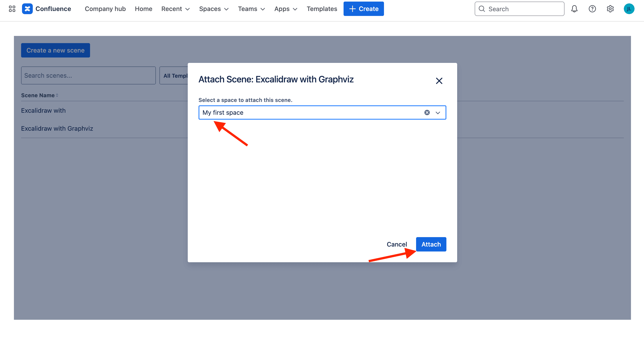644x344 pixels.
Task: Open the settings gear icon
Action: (610, 9)
